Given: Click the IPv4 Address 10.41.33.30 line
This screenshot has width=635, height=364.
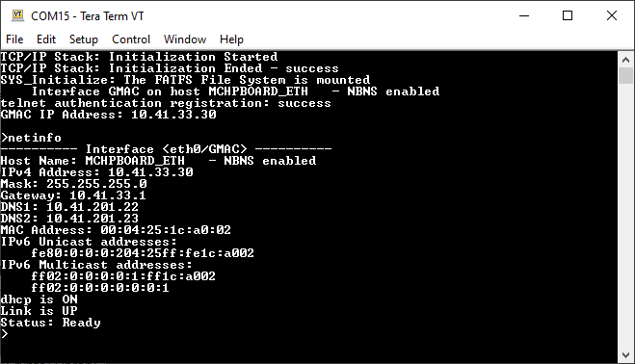Looking at the screenshot, I should click(96, 172).
